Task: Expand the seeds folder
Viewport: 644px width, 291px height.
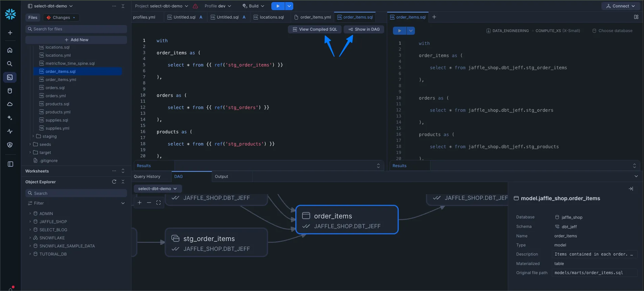Action: (x=30, y=144)
